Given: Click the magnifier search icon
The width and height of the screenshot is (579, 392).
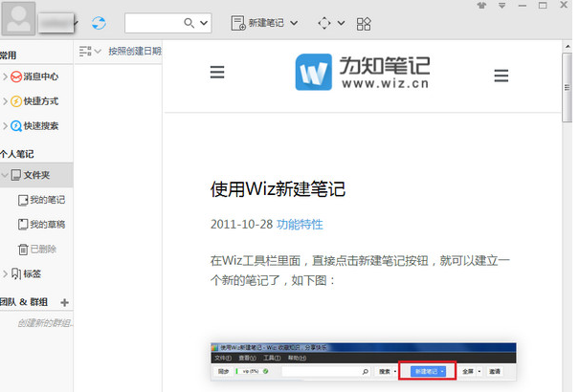Looking at the screenshot, I should point(189,23).
